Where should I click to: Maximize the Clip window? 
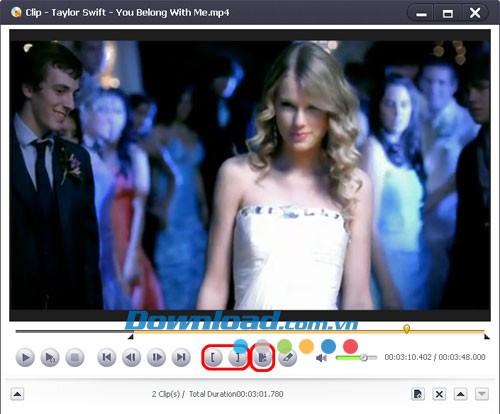(448, 13)
